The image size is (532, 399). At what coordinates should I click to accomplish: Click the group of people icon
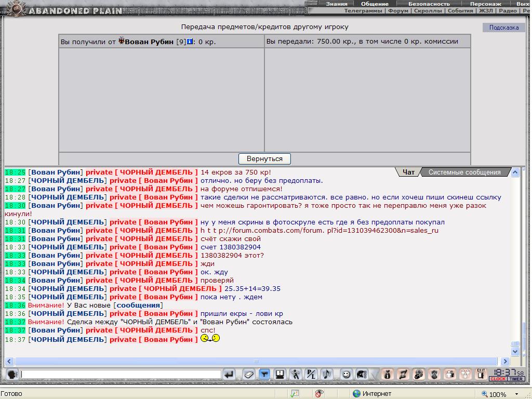(x=465, y=375)
